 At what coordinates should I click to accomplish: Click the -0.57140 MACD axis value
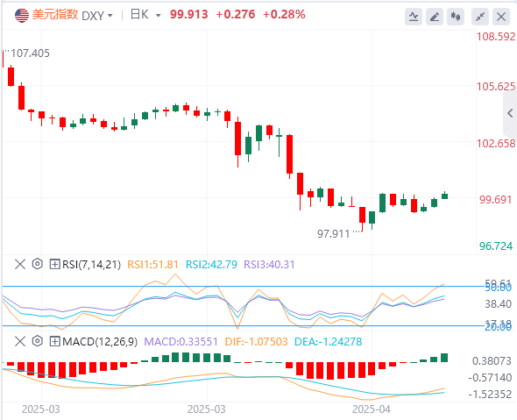490,377
